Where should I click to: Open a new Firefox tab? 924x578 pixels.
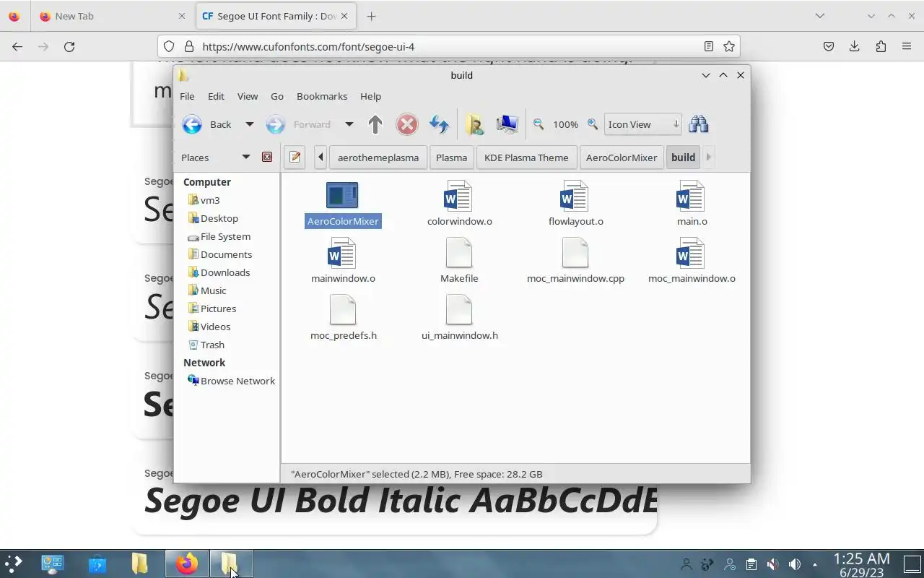[371, 16]
